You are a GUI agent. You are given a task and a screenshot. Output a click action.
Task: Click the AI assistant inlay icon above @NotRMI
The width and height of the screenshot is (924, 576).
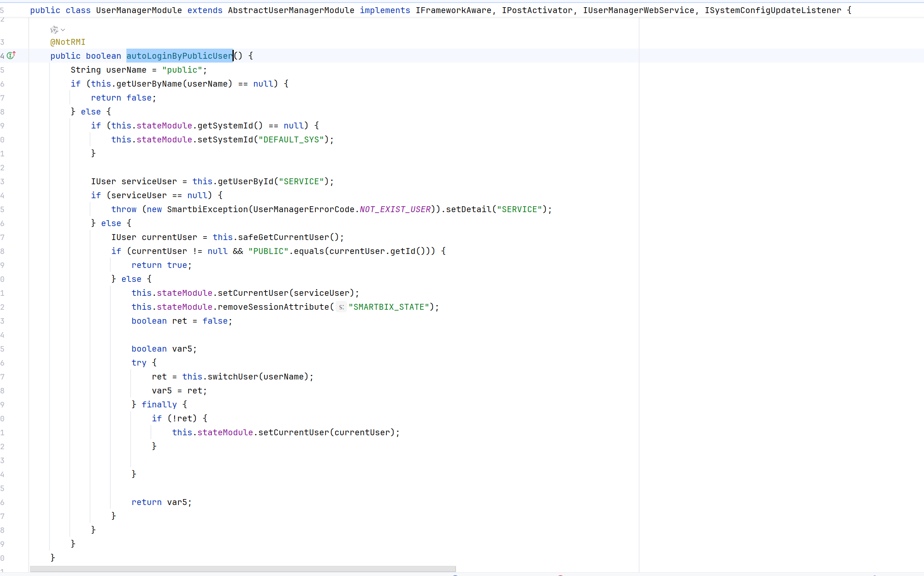54,30
